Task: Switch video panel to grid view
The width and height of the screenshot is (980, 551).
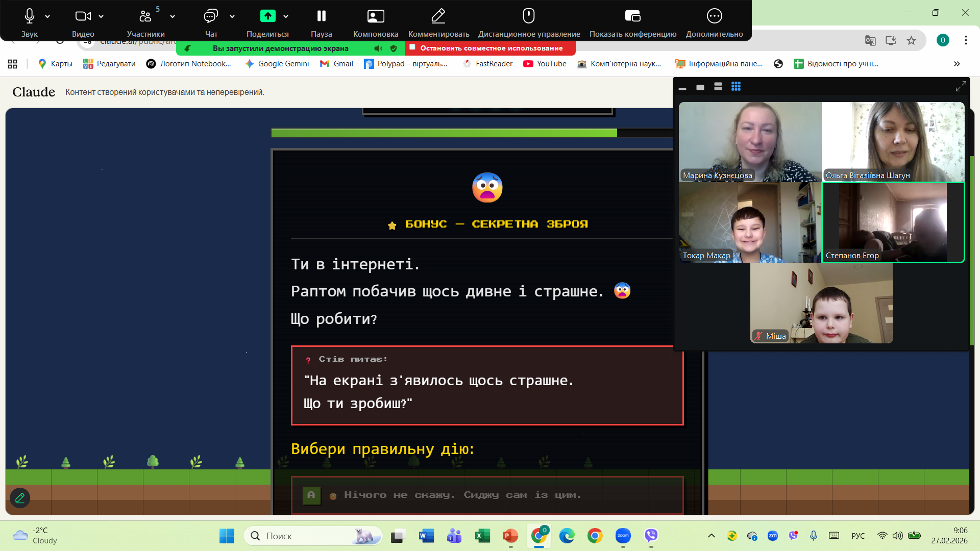Action: click(736, 87)
